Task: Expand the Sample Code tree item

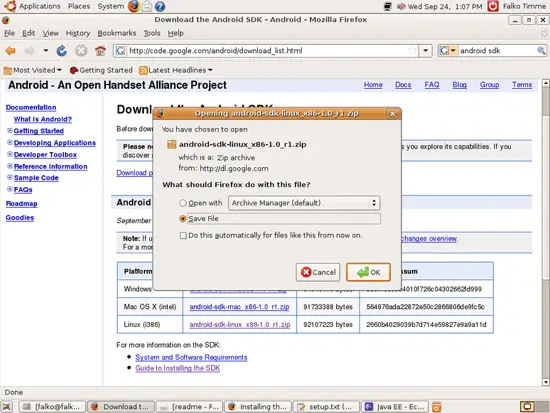Action: pos(10,178)
